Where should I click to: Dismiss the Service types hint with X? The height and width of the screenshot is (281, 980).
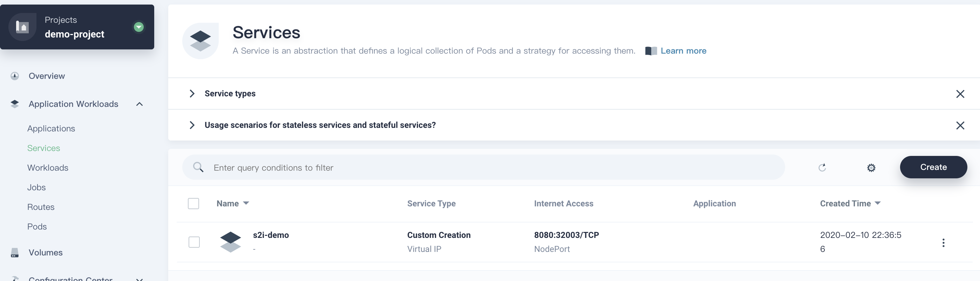point(960,94)
